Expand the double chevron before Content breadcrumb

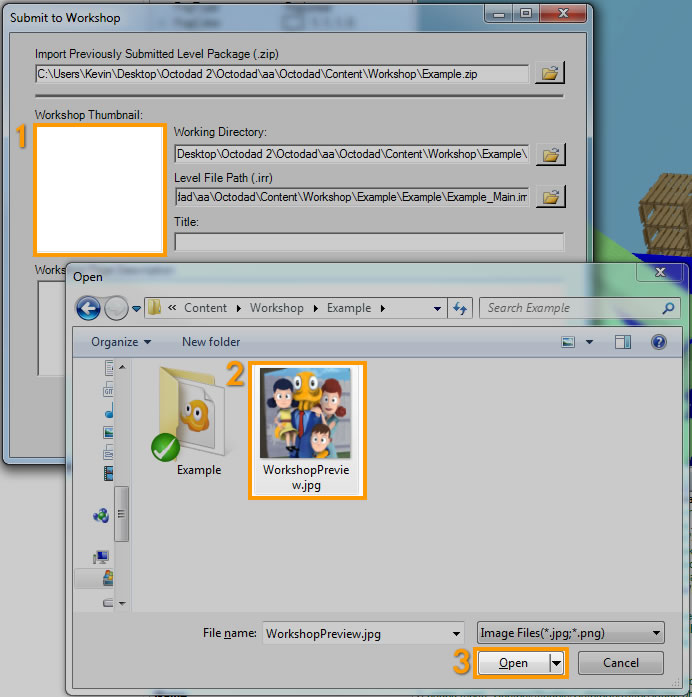[172, 308]
